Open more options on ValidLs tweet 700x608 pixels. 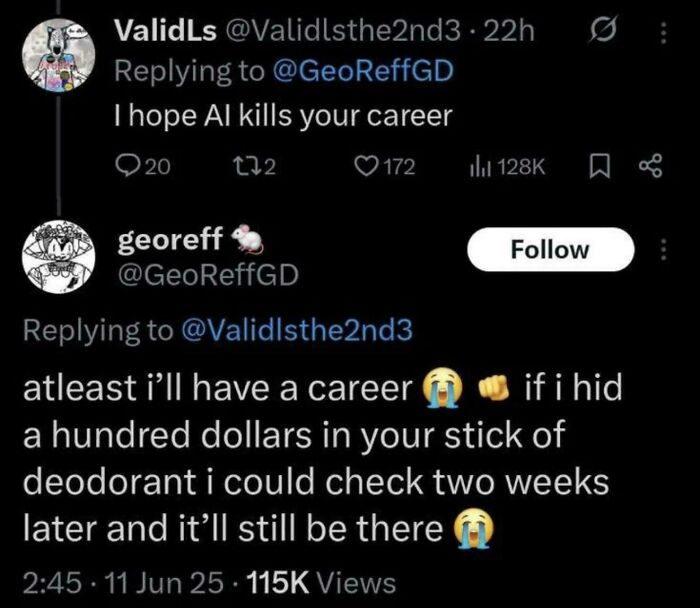coord(663,33)
